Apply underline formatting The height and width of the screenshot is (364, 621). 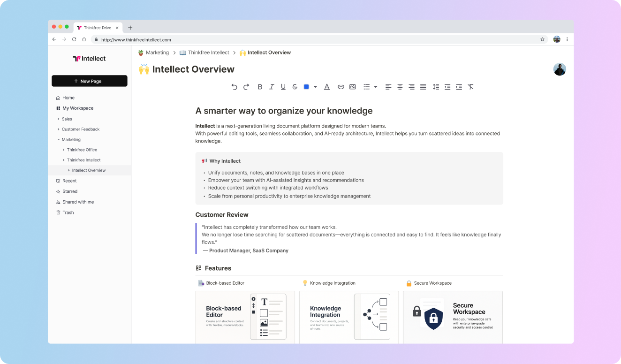pos(283,87)
